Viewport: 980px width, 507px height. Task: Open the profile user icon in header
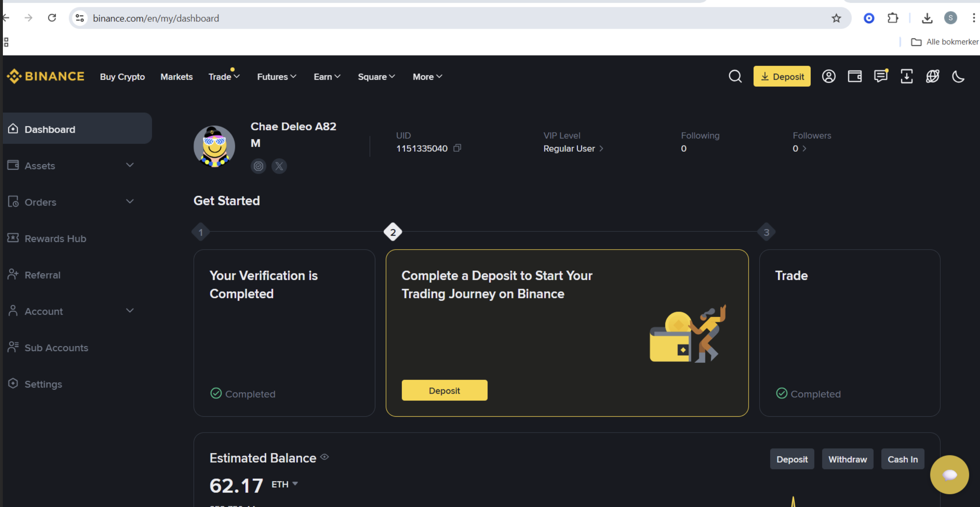coord(828,77)
